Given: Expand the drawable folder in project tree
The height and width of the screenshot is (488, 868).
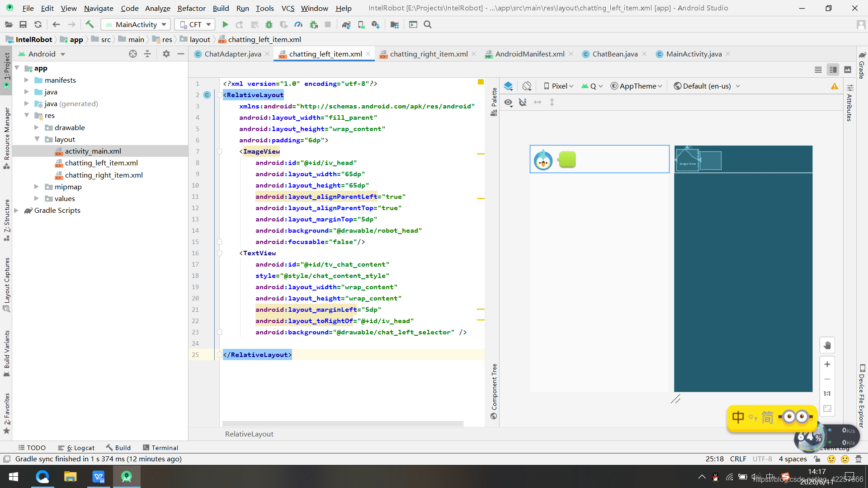Looking at the screenshot, I should (37, 127).
